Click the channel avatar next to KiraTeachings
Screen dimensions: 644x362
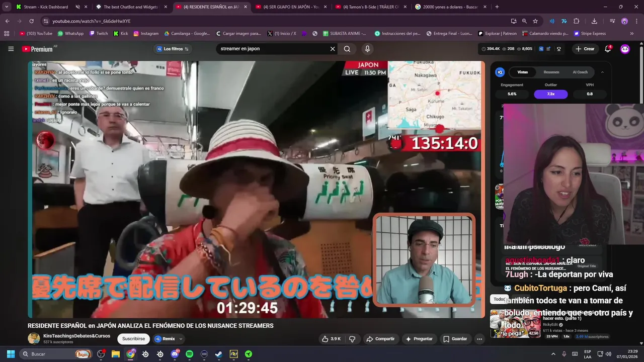[x=34, y=338]
